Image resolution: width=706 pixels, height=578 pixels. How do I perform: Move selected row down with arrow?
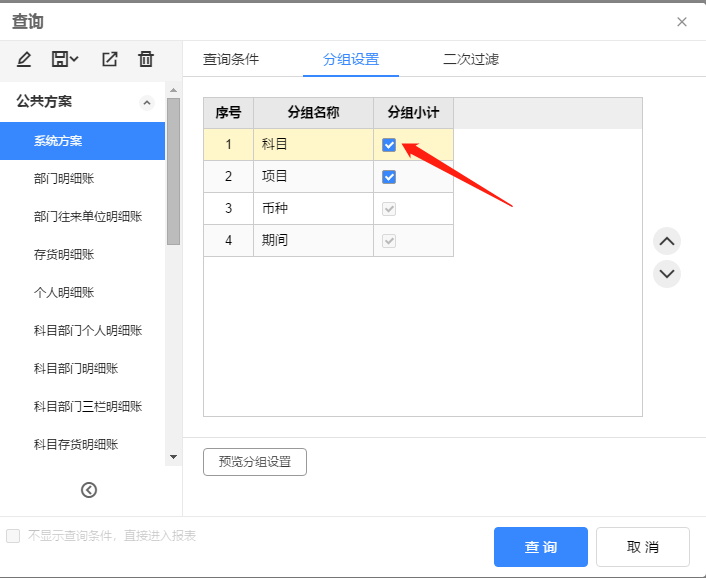point(667,273)
